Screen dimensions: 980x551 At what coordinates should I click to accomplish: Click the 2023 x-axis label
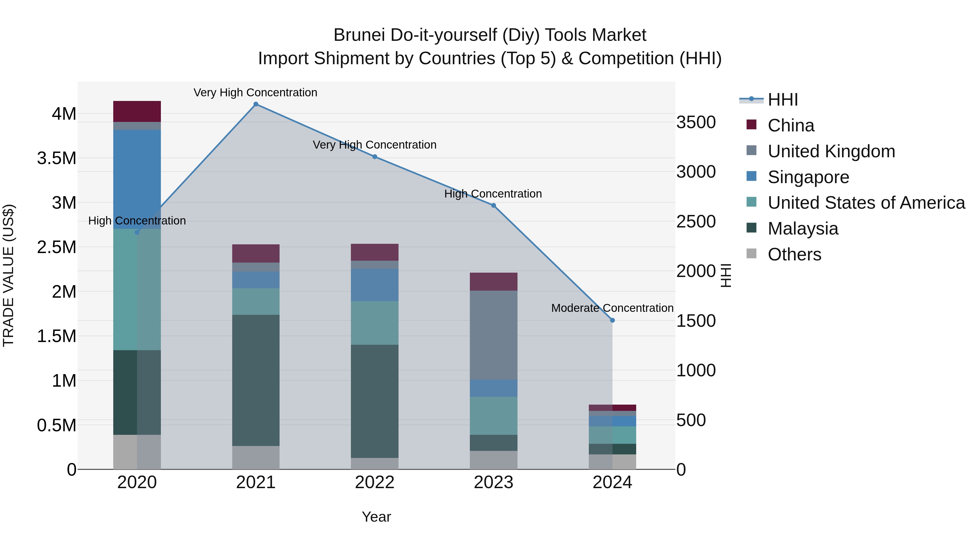(x=494, y=482)
